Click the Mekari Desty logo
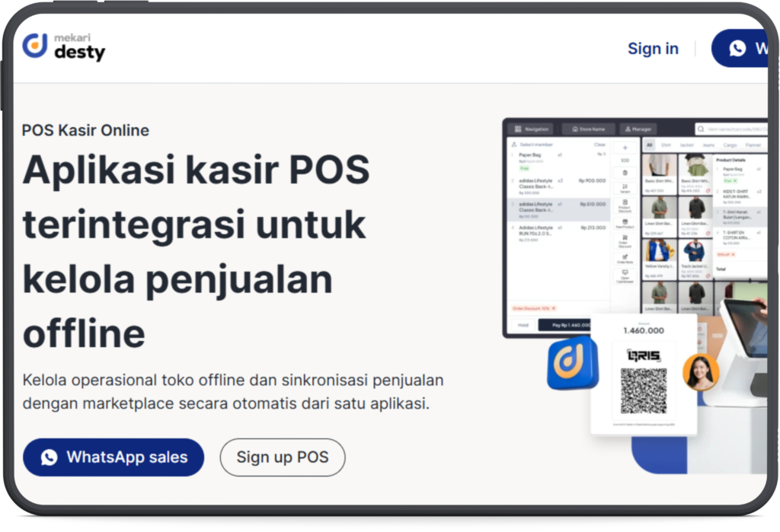780x532 pixels. pos(64,46)
